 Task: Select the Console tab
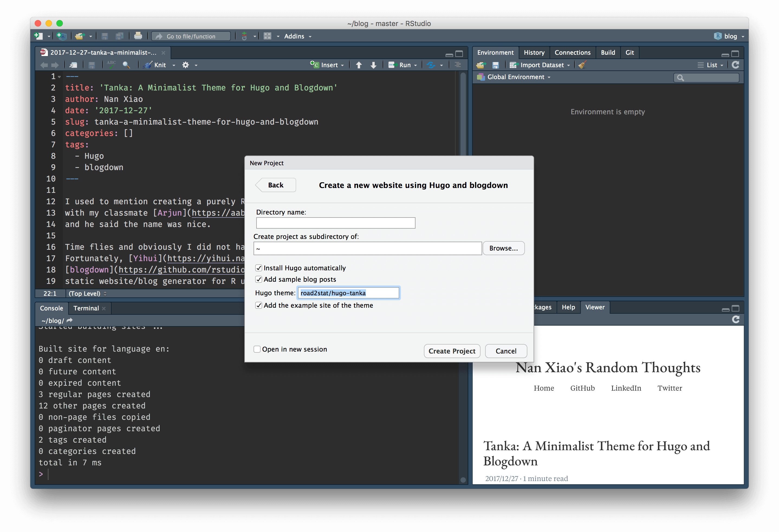point(51,308)
